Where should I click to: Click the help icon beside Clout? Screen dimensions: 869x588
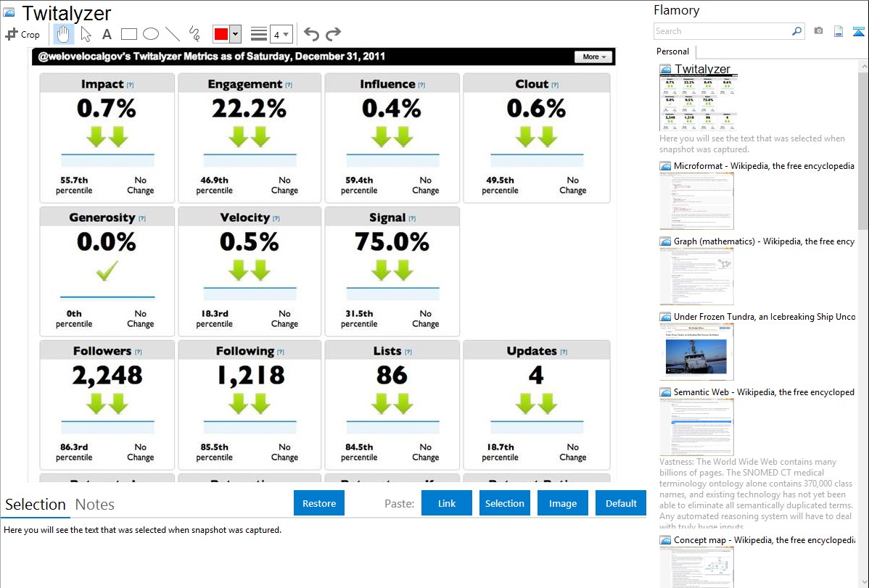pyautogui.click(x=556, y=85)
